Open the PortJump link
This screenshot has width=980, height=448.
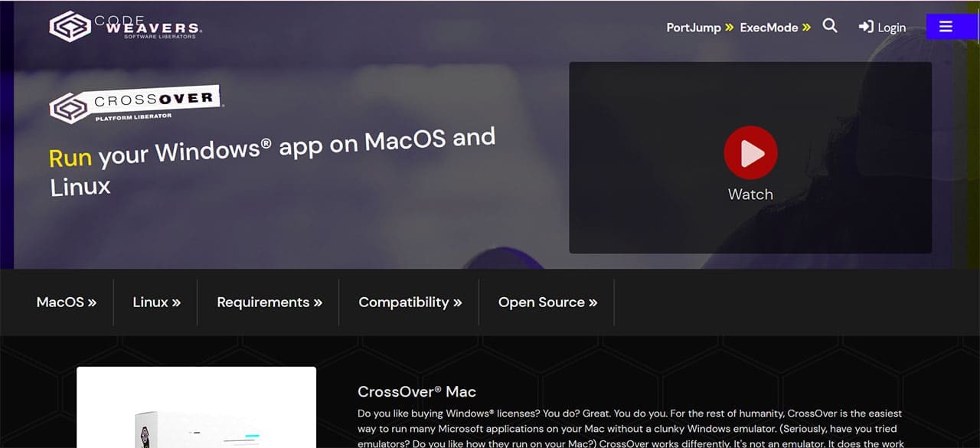pos(700,28)
